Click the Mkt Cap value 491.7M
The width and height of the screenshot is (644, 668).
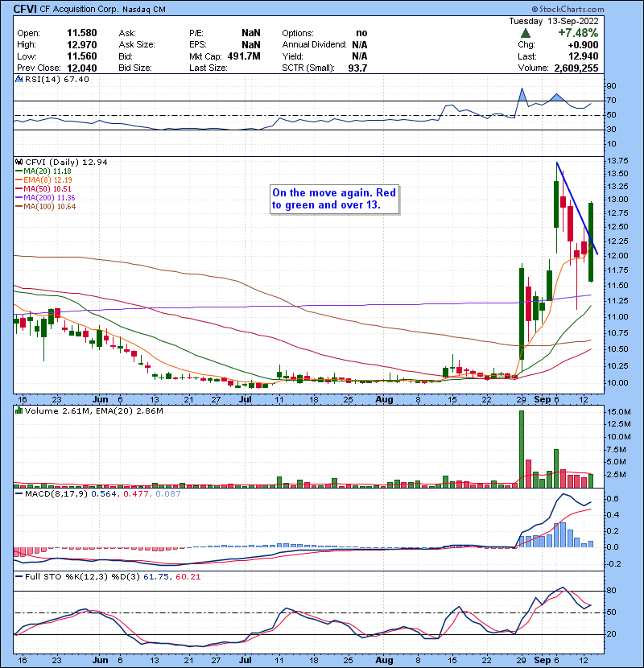tap(244, 56)
